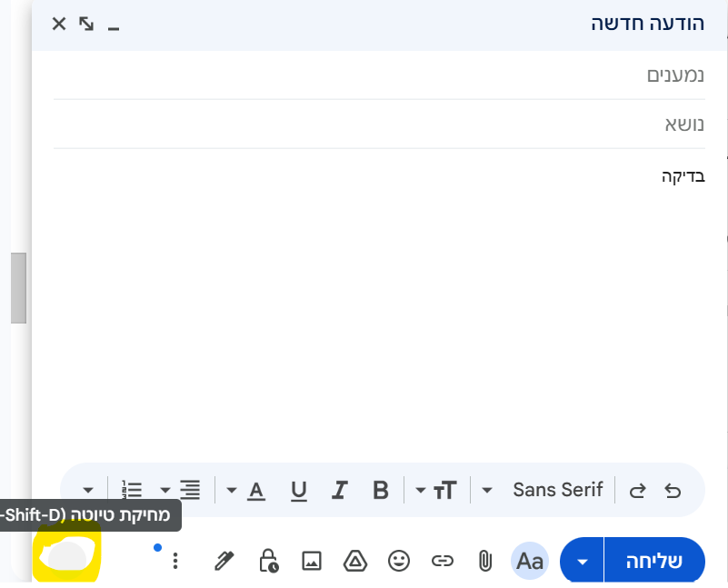Toggle bold formatting
Viewport: 728px width, 588px height.
pyautogui.click(x=381, y=491)
